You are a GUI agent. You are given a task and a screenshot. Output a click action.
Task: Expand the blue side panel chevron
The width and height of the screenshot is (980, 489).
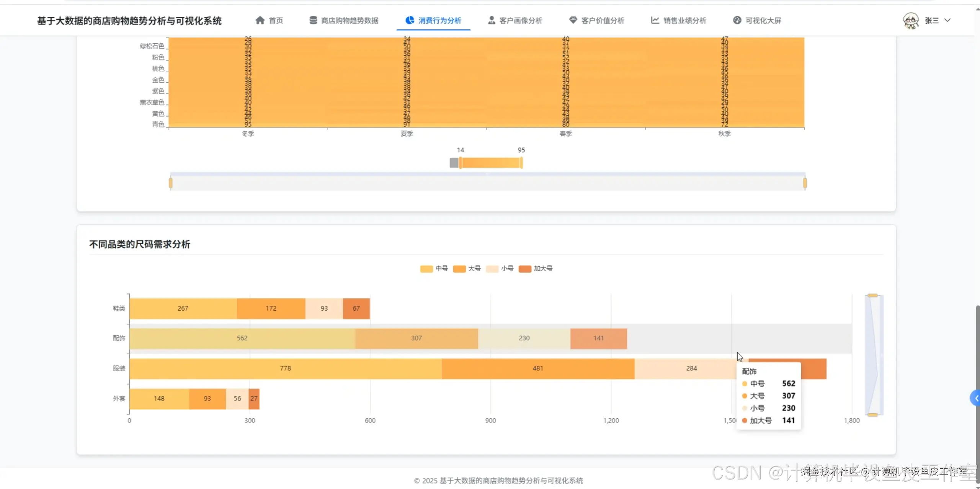976,398
